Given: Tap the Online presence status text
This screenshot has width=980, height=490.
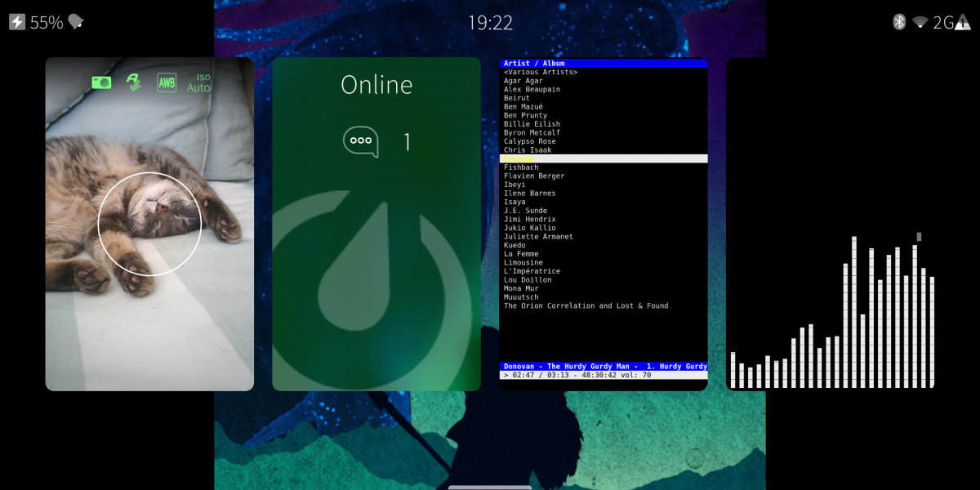Looking at the screenshot, I should (x=376, y=85).
